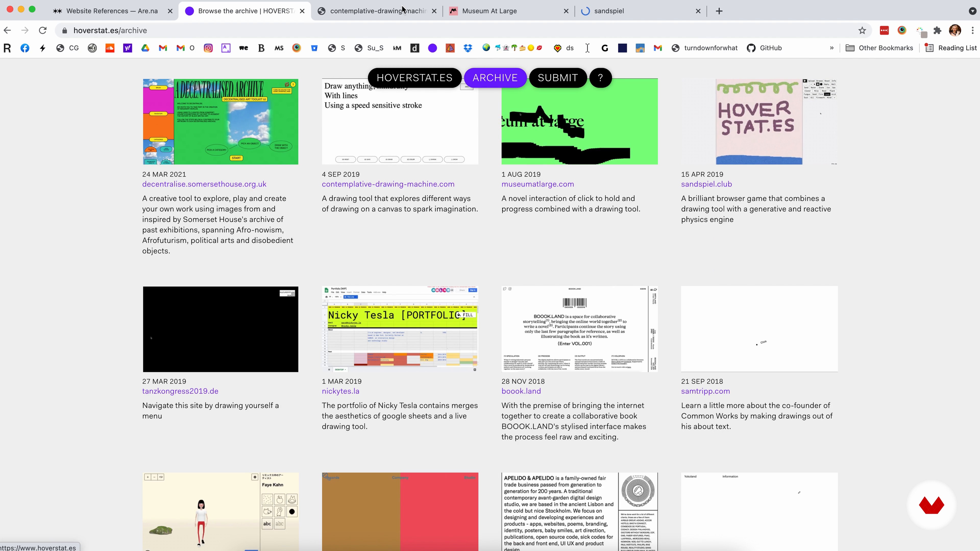
Task: Click the Apelido & Apelido thumbnail
Action: coord(579,511)
